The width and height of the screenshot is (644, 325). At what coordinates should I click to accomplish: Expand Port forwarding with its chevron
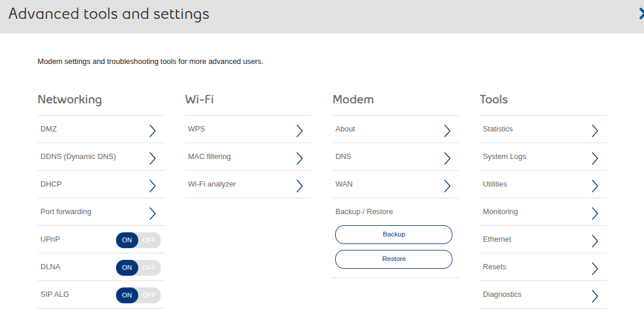point(152,213)
